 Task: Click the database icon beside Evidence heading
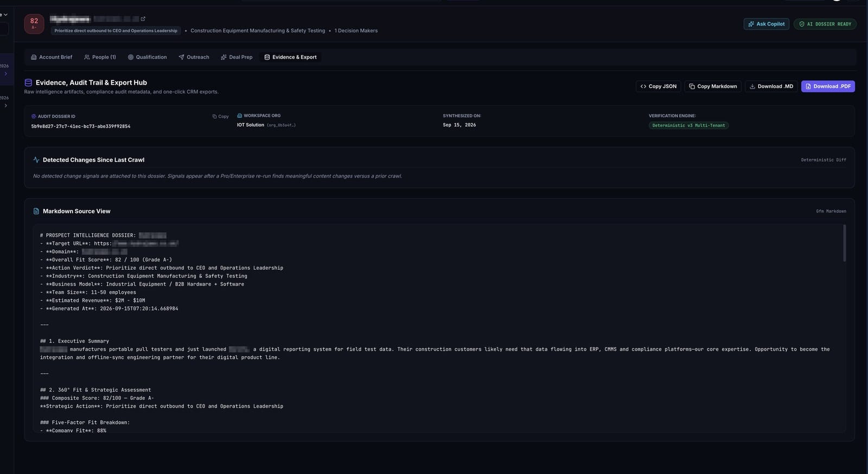point(28,83)
